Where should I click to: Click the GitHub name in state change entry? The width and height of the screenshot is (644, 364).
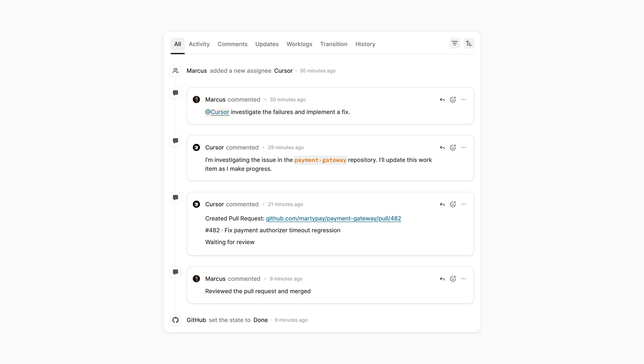196,320
